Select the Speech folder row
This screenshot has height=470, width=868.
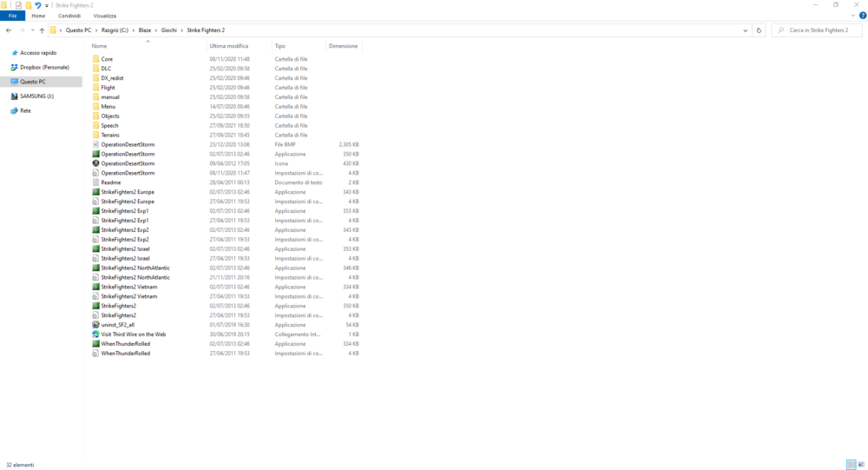pyautogui.click(x=226, y=126)
